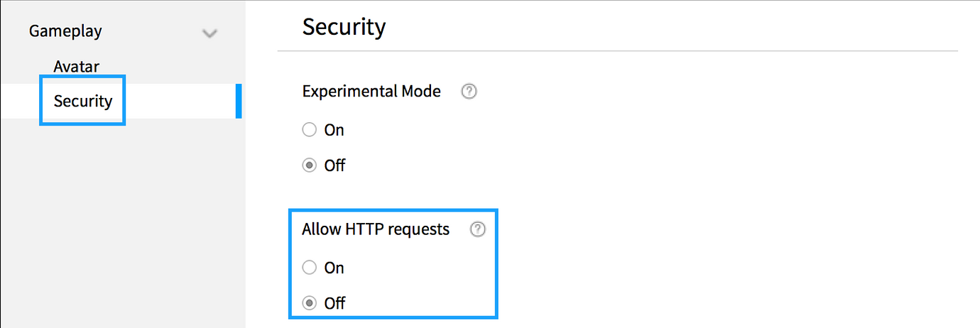Select the Security item in the sidebar
Screen dimensions: 980x328
[x=83, y=101]
